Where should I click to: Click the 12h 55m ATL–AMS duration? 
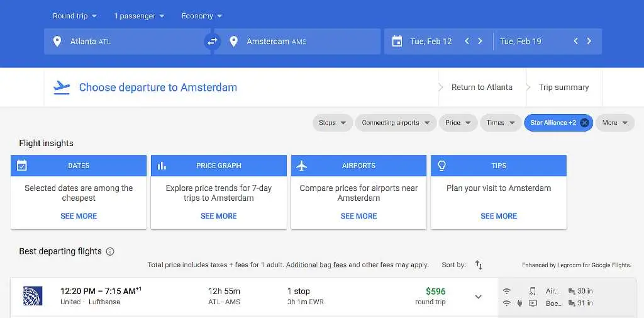click(224, 296)
